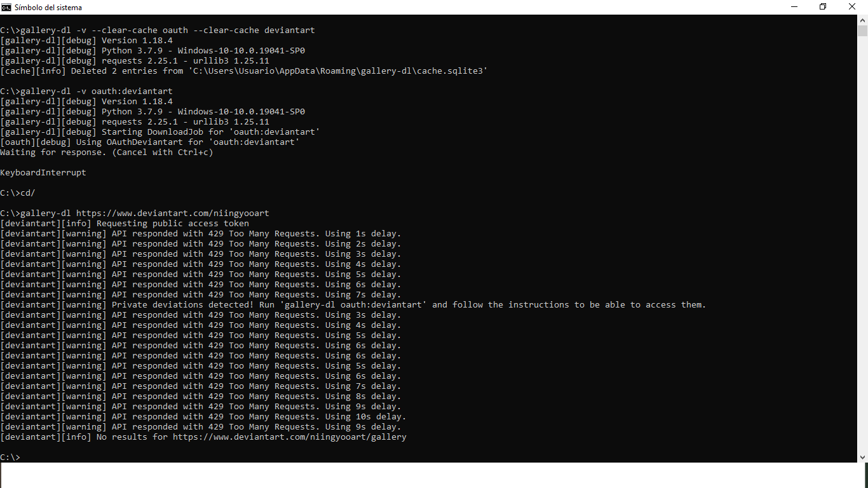Click the 'No results for' gallery link line
Viewport: 868px width, 488px height.
pos(203,437)
